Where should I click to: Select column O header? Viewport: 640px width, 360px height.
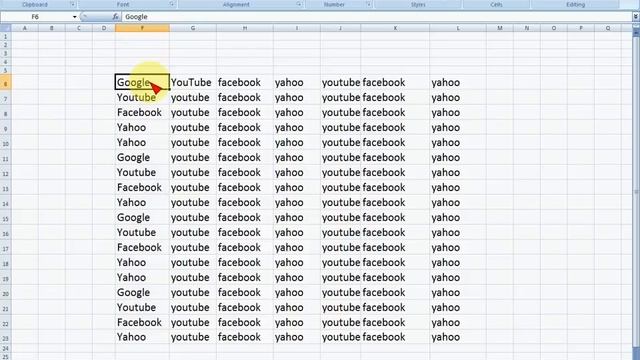click(x=554, y=28)
